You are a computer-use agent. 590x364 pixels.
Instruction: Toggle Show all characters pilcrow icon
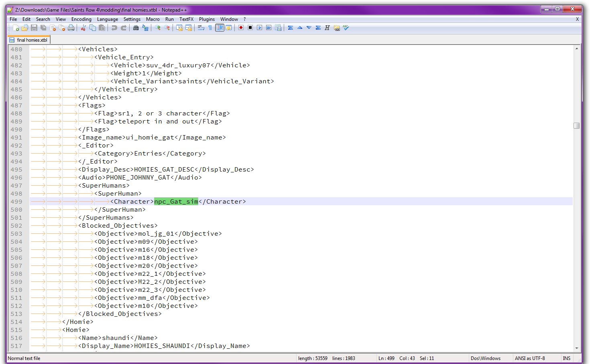click(210, 28)
